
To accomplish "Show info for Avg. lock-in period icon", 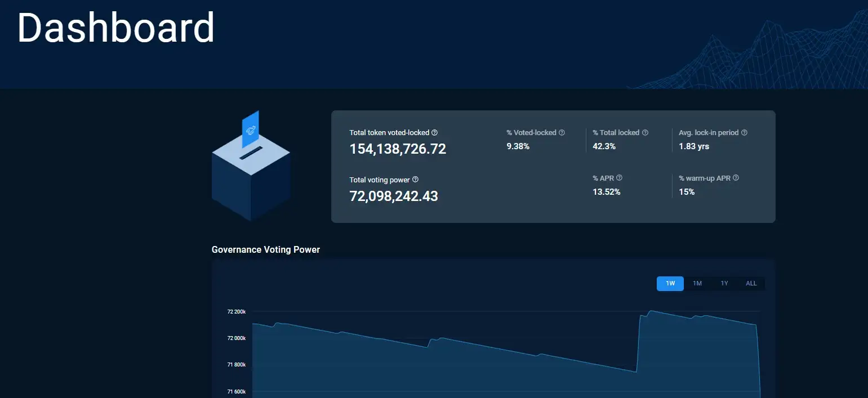I will pos(744,133).
